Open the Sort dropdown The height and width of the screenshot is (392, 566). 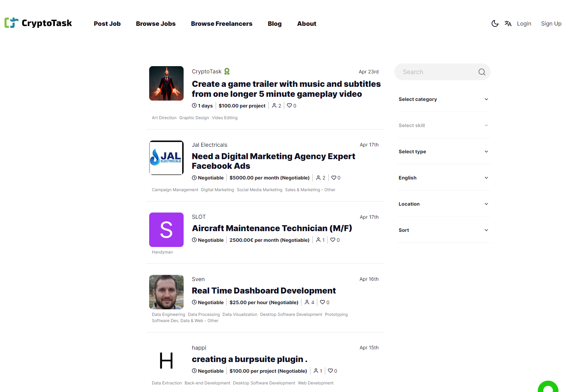tap(444, 230)
